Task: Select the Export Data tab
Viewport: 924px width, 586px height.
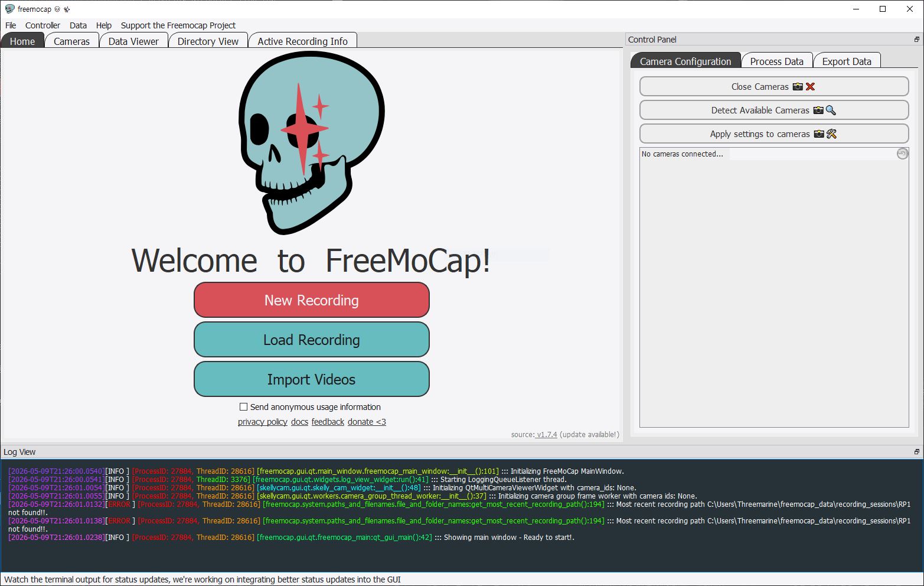Action: point(847,61)
